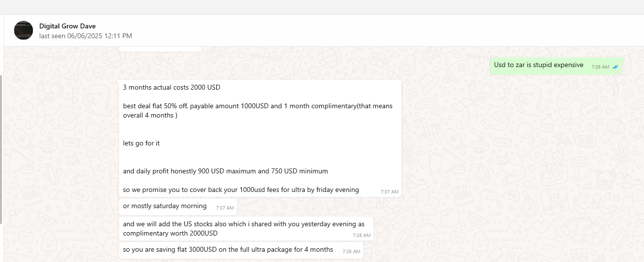
Task: Select the 'saving flat 3000USD' message bubble
Action: tap(241, 250)
